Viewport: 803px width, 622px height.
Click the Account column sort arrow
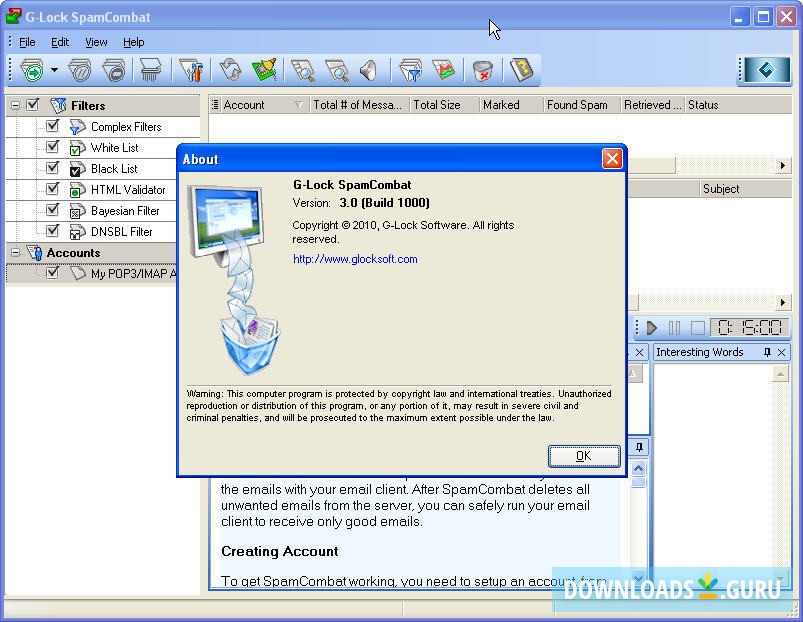click(299, 105)
